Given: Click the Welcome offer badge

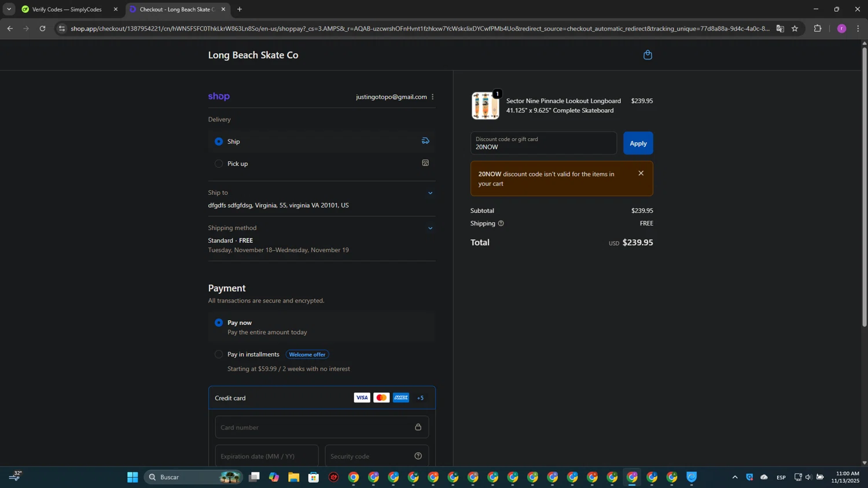Looking at the screenshot, I should click(307, 354).
